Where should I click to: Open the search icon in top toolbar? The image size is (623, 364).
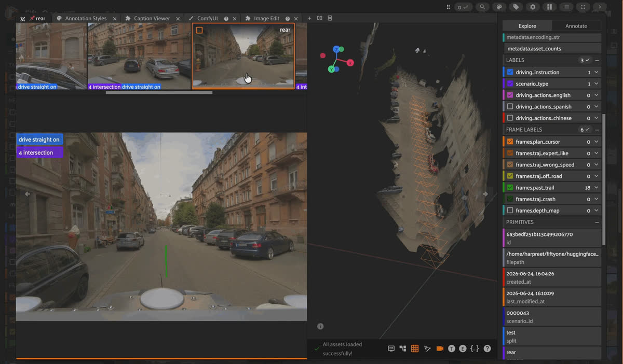tap(483, 7)
